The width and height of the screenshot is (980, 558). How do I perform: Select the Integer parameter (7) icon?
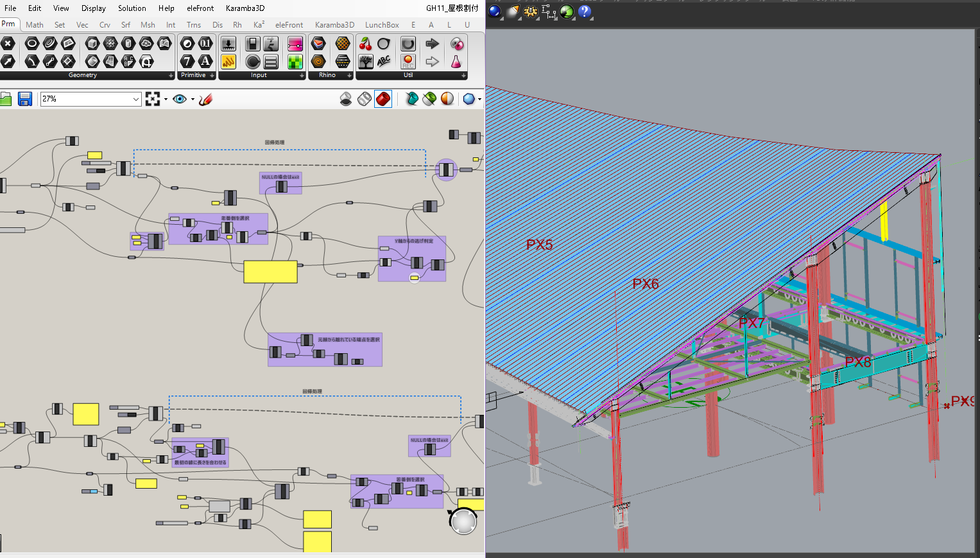click(187, 62)
